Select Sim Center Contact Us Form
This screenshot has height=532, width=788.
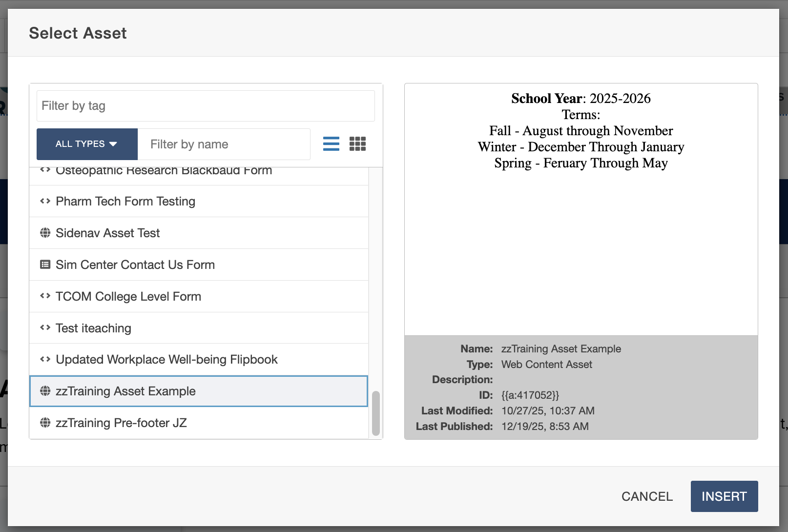pyautogui.click(x=135, y=265)
